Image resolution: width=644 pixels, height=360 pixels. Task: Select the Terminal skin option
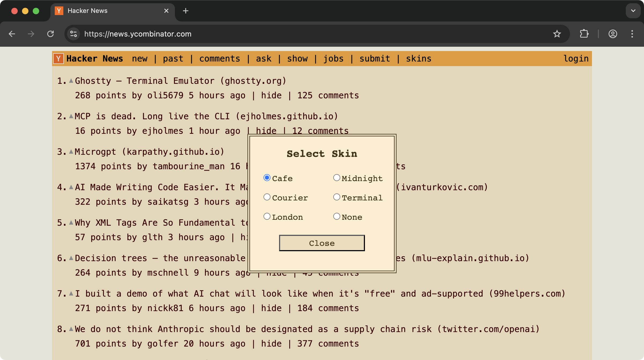(x=336, y=197)
